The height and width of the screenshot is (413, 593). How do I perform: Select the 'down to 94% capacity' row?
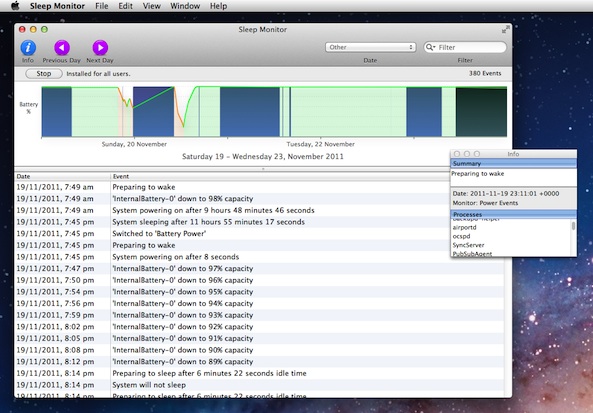click(259, 304)
